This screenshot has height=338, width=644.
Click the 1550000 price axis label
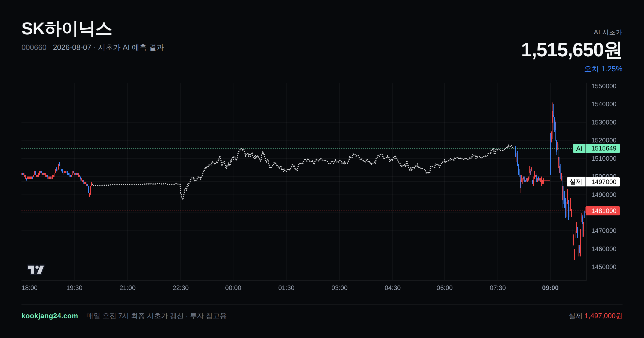604,86
